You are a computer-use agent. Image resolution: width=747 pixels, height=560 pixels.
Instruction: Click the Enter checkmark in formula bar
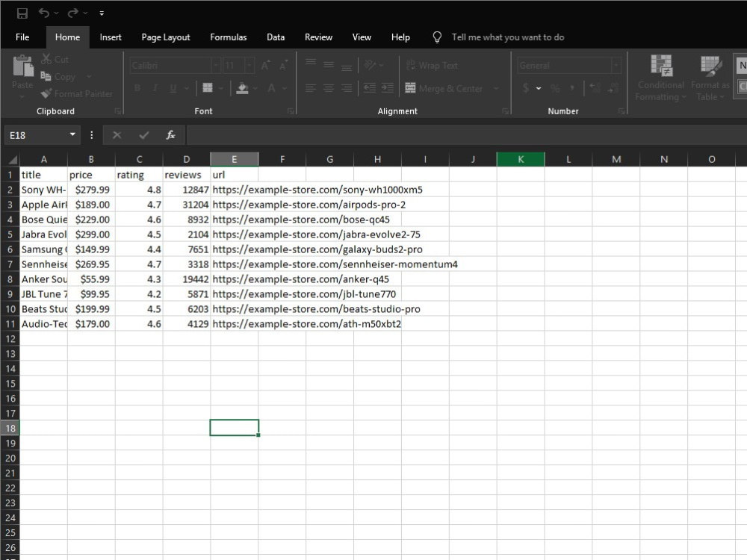(x=144, y=135)
